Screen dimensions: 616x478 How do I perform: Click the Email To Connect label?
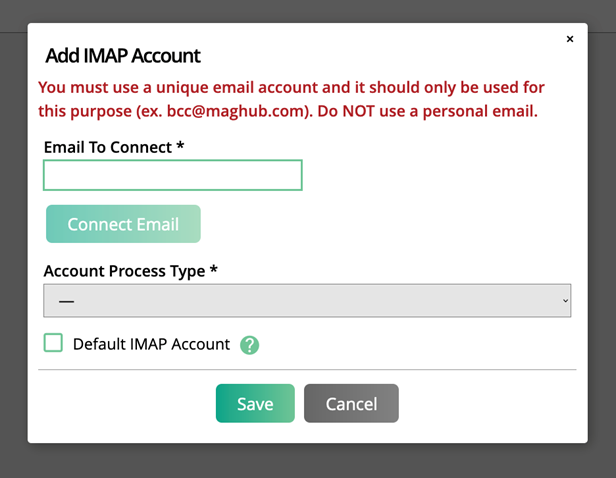coord(108,147)
